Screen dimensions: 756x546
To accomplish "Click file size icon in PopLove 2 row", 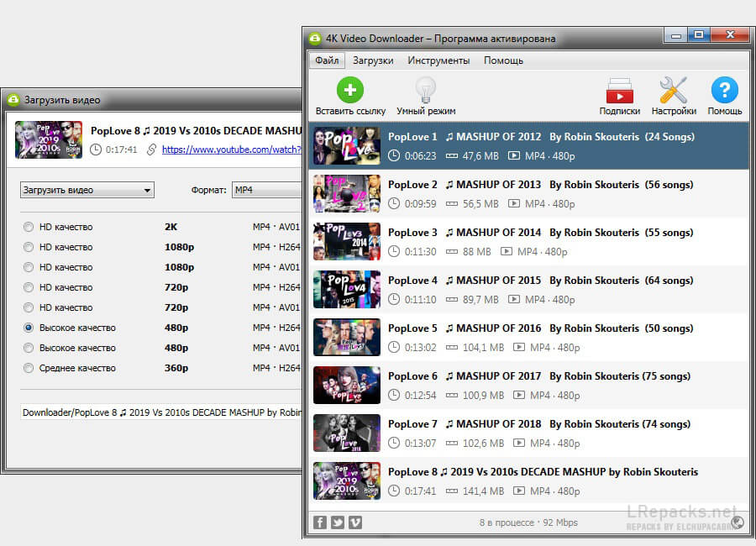I will click(452, 203).
